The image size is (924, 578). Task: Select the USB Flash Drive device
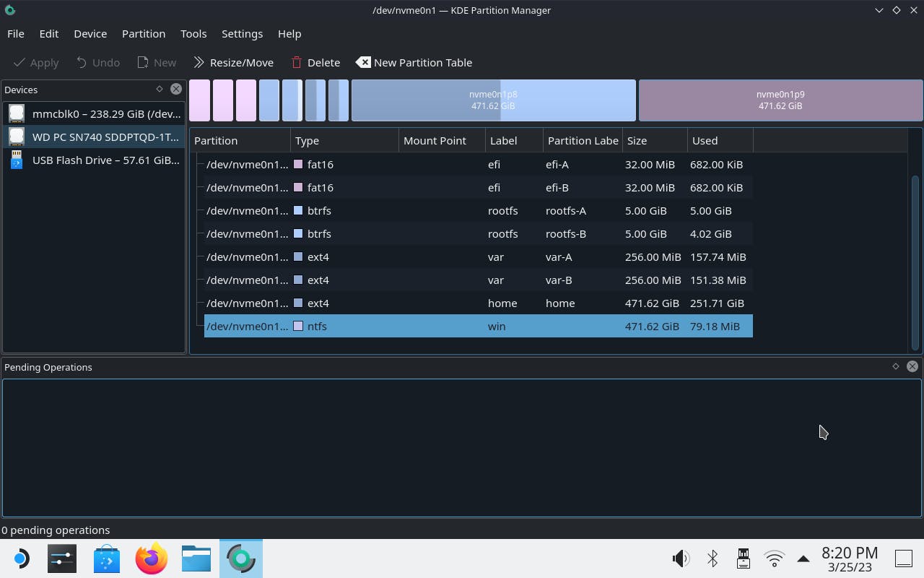94,160
